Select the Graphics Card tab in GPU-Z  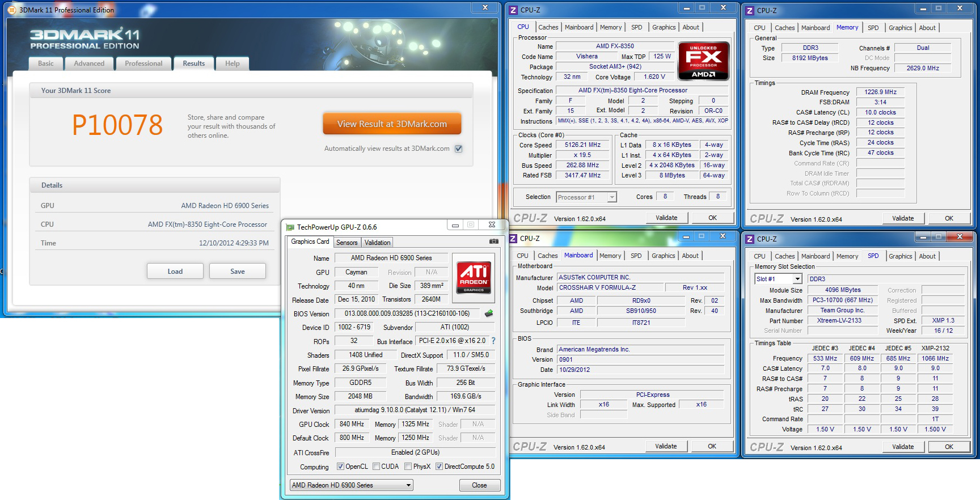310,241
